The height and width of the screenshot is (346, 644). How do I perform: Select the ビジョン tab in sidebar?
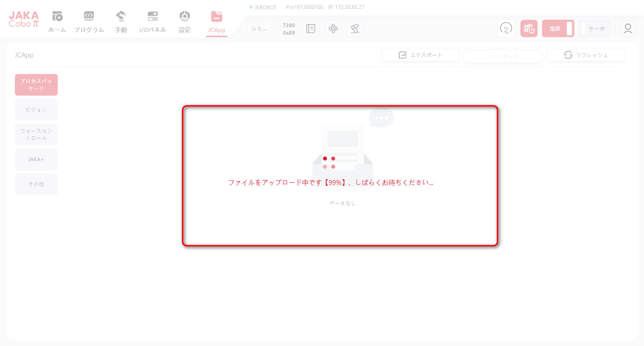[x=36, y=110]
